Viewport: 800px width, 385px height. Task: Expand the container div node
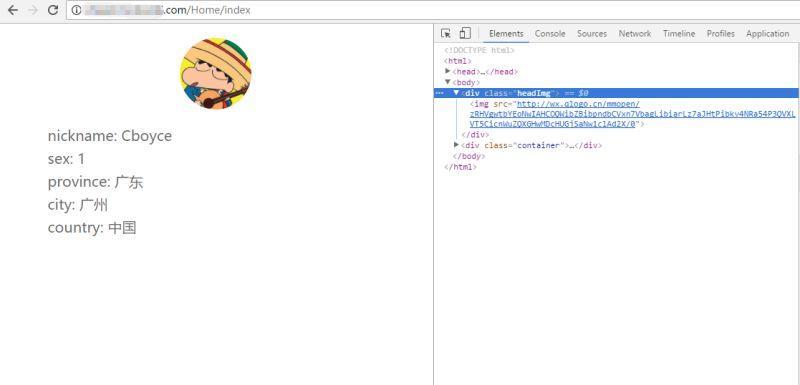point(456,145)
